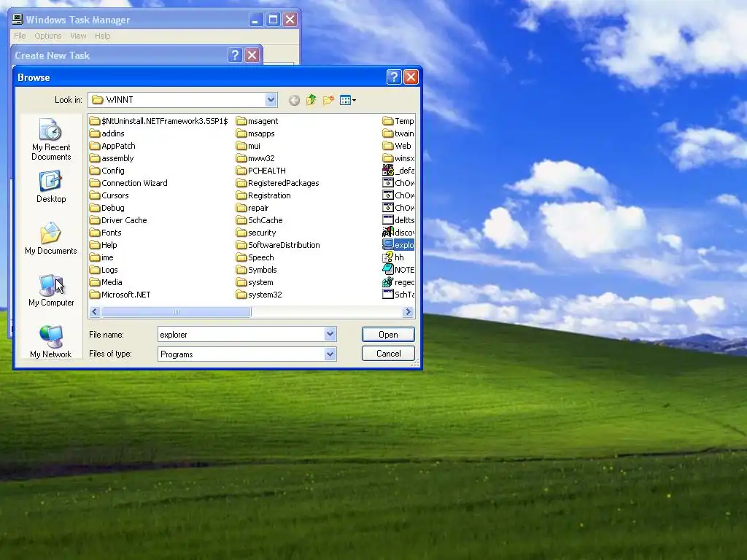Image resolution: width=747 pixels, height=560 pixels.
Task: Select the Connection Wizard folder
Action: coord(128,183)
